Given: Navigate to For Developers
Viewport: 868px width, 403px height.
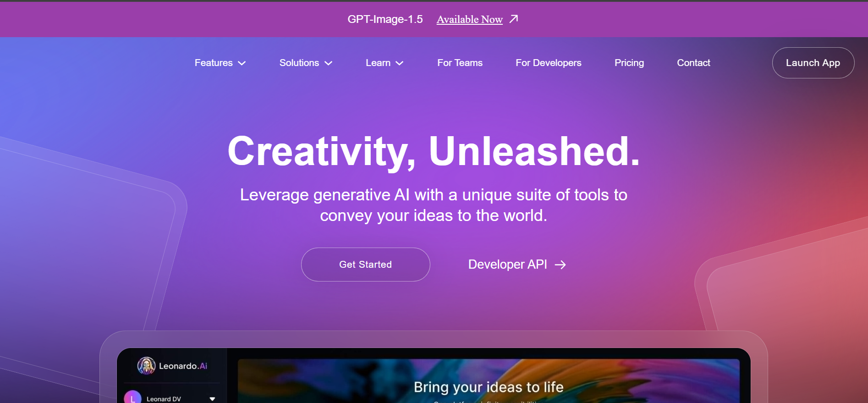Looking at the screenshot, I should [x=548, y=63].
